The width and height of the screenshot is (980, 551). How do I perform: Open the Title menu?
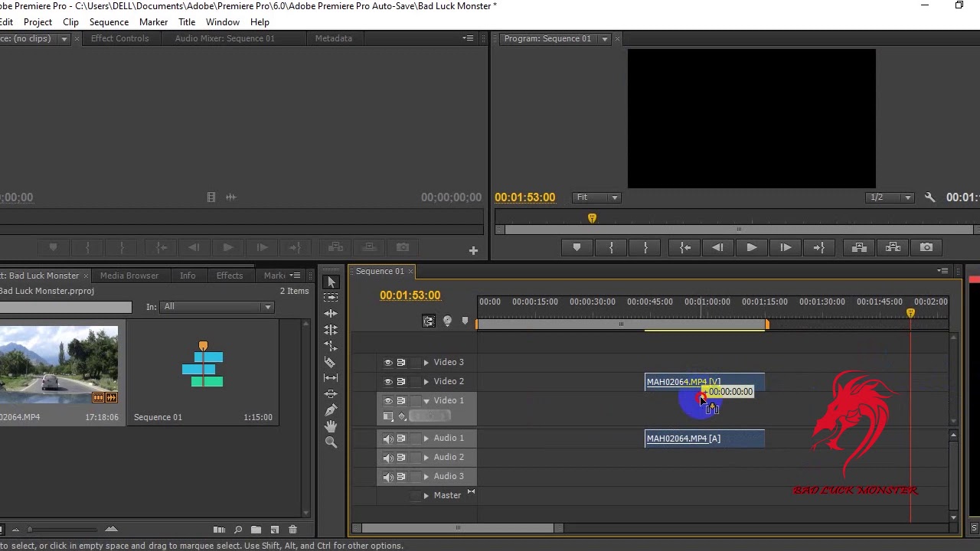(x=186, y=22)
